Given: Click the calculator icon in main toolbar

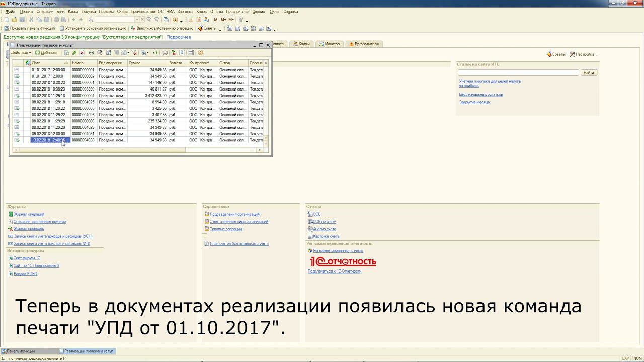Looking at the screenshot, I should click(x=191, y=20).
